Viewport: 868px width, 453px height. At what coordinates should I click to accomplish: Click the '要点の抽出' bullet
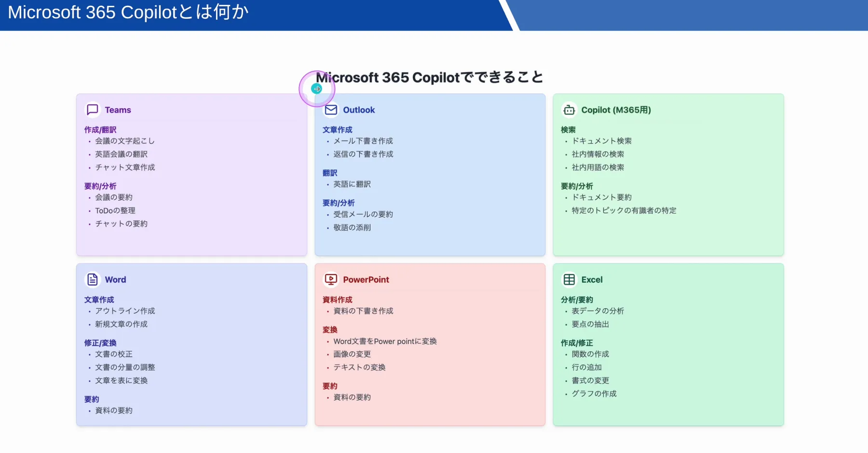591,324
